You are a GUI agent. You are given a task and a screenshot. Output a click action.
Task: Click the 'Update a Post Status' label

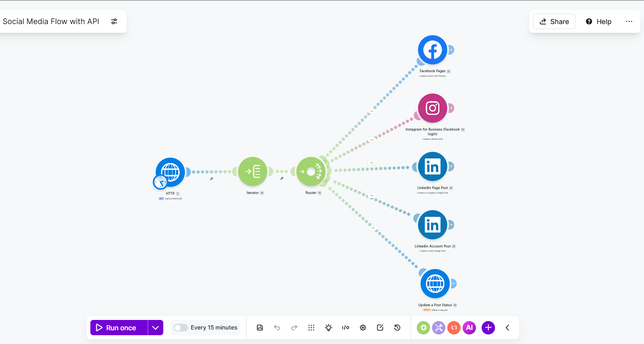click(x=435, y=305)
